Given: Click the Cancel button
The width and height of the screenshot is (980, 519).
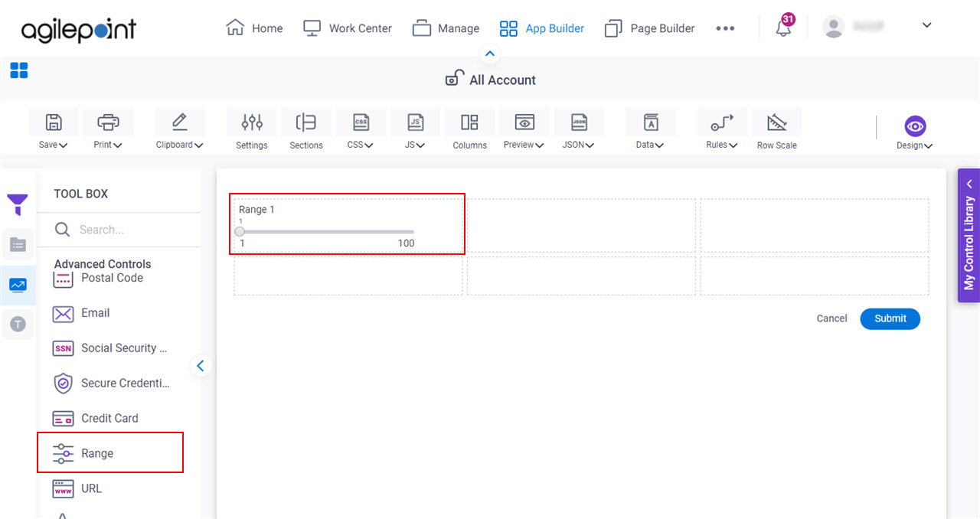Looking at the screenshot, I should click(831, 318).
